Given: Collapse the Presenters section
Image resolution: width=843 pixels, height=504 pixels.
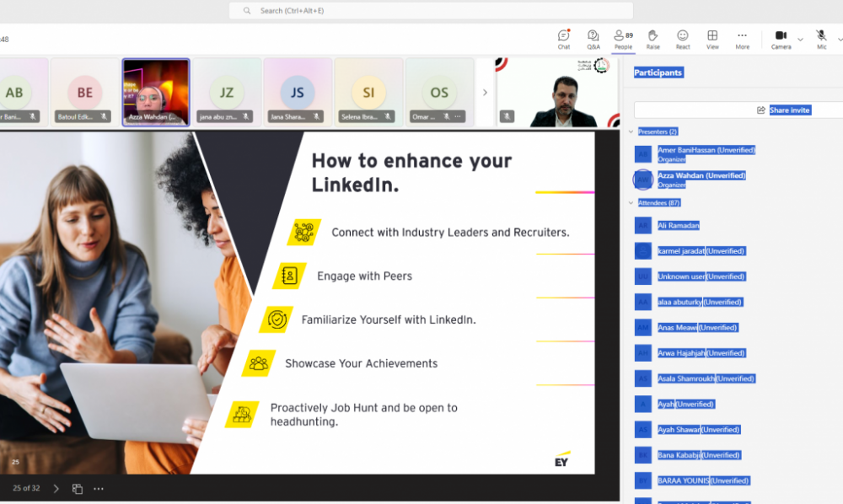Looking at the screenshot, I should point(631,131).
